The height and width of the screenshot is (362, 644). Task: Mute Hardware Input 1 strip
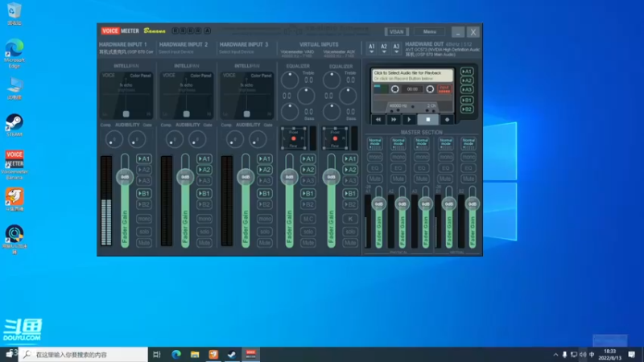144,243
